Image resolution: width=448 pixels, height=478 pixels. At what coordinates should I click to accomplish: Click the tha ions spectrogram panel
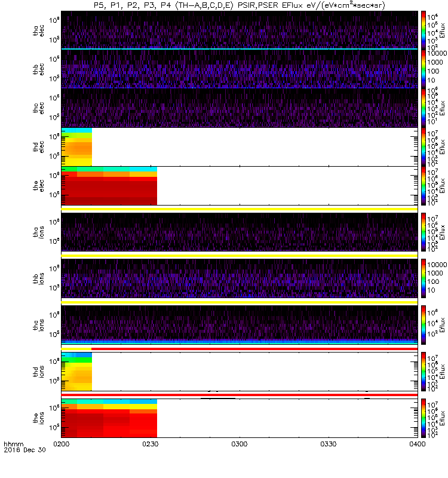[240, 232]
